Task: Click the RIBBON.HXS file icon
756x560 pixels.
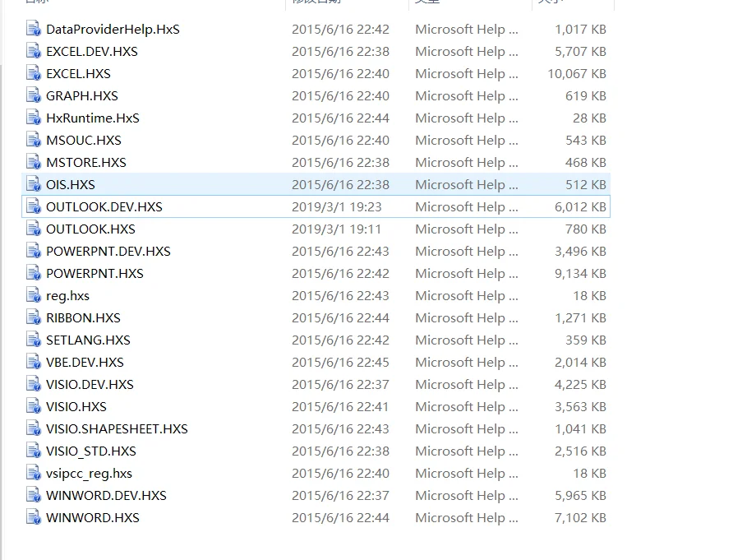Action: click(x=33, y=317)
